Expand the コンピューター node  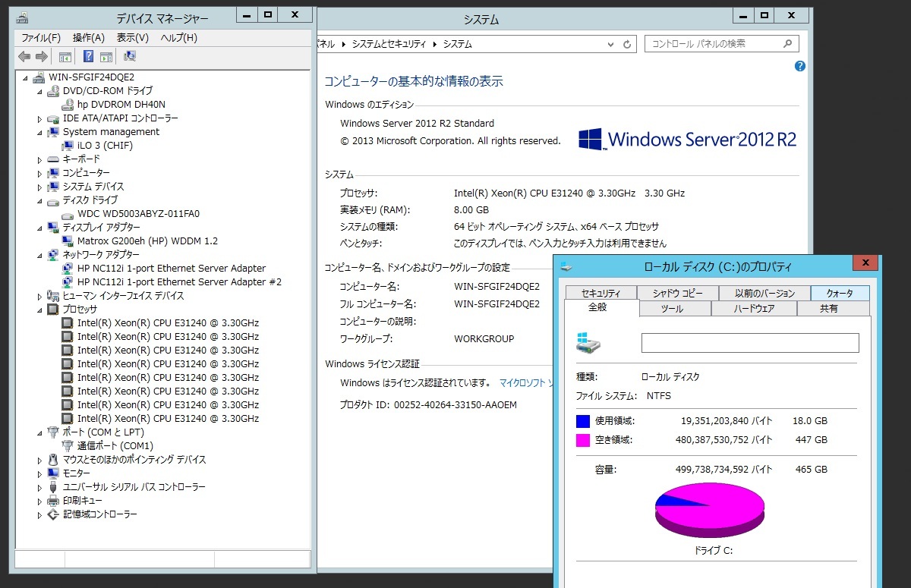40,173
